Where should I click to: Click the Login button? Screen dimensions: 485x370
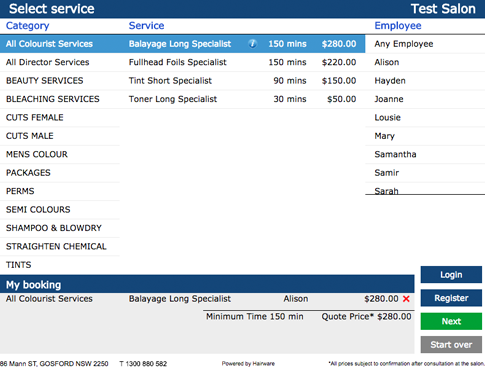click(451, 275)
